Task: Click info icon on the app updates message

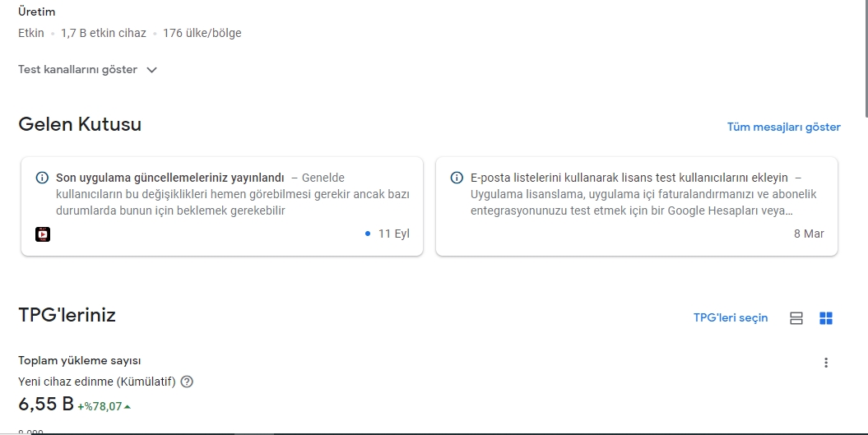Action: tap(42, 178)
